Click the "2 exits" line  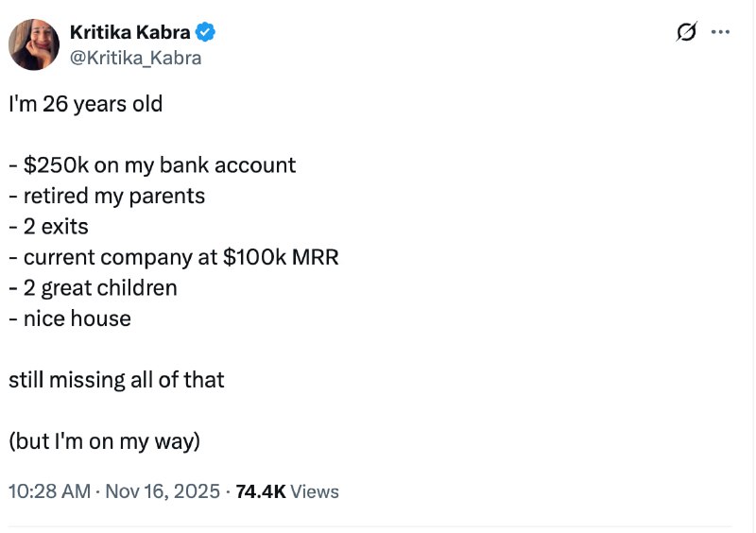48,227
